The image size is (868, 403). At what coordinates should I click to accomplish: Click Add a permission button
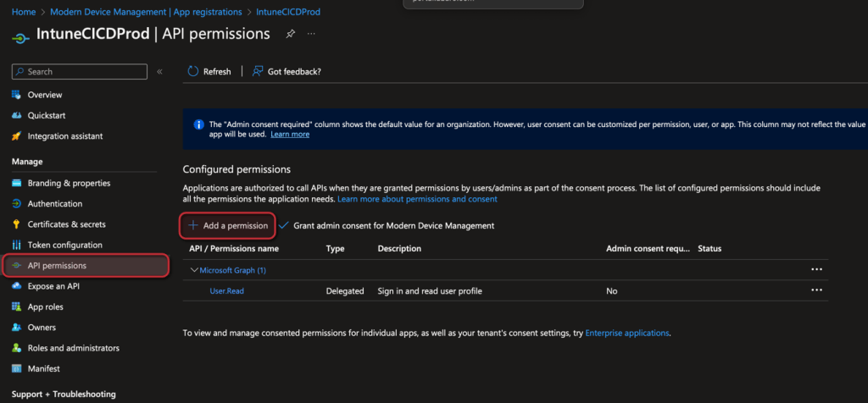click(x=228, y=226)
